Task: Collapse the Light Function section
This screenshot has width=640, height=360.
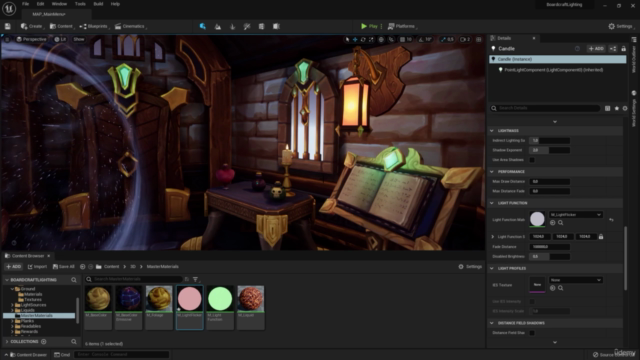Action: (x=492, y=203)
